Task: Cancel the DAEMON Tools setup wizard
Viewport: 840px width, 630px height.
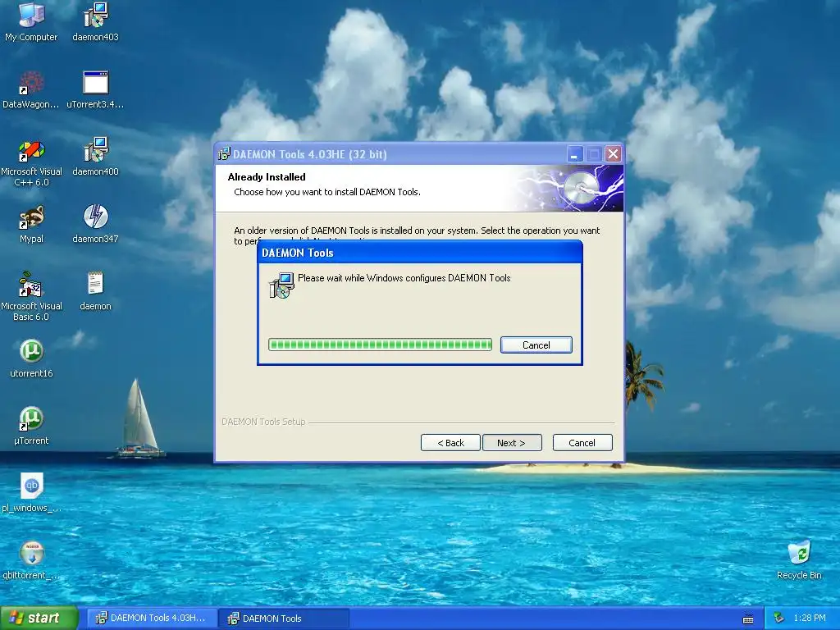Action: (x=582, y=442)
